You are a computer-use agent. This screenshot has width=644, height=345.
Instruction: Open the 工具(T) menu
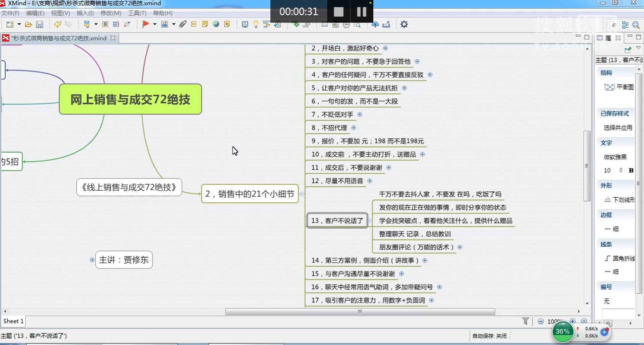[137, 13]
